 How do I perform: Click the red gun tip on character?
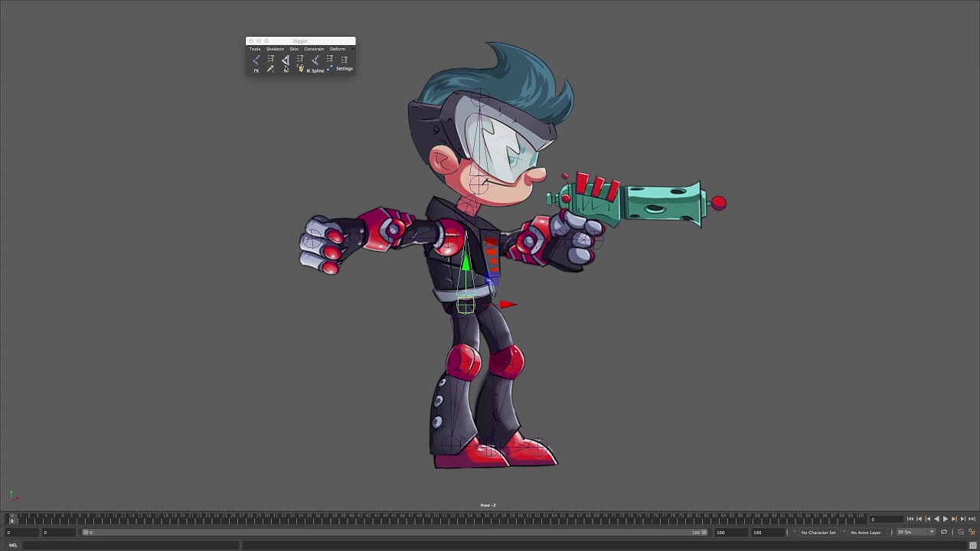[x=718, y=203]
